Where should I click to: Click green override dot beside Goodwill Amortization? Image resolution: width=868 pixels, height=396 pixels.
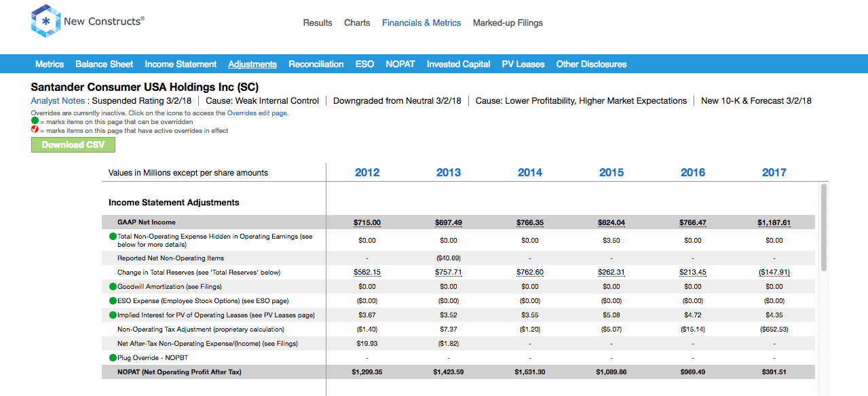click(x=113, y=287)
